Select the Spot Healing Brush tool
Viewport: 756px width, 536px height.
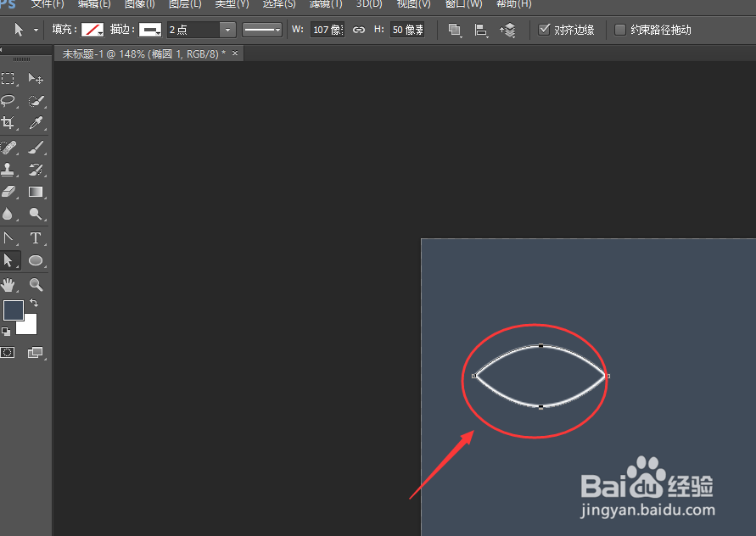point(8,147)
